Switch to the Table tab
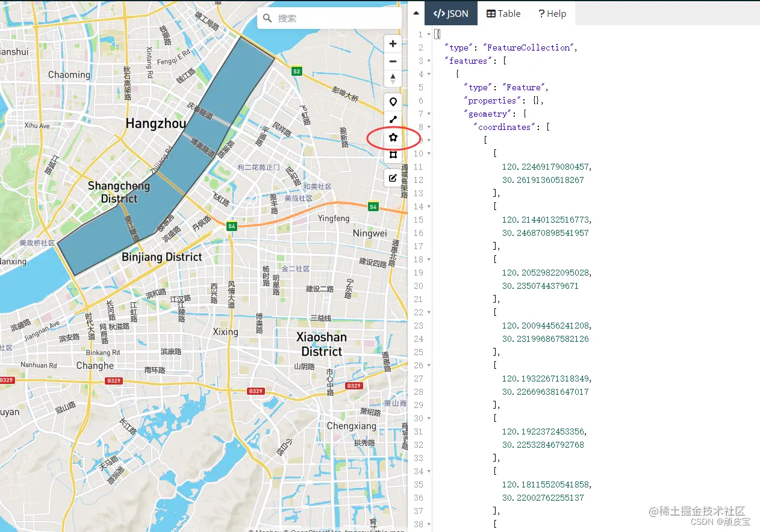The image size is (760, 532). [x=503, y=13]
